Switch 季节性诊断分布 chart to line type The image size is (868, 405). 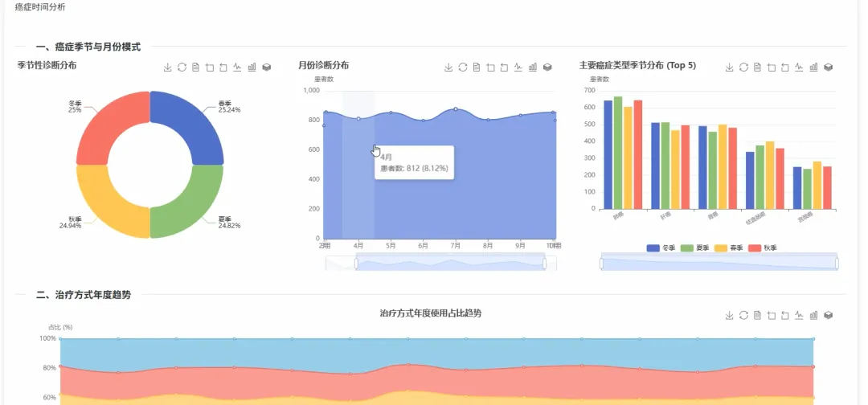coord(237,67)
